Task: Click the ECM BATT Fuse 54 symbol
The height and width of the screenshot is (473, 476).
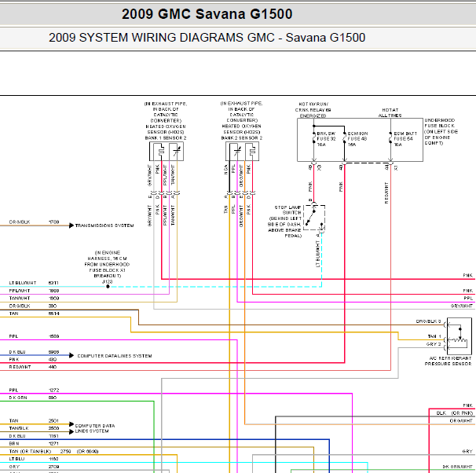Action: [x=390, y=138]
